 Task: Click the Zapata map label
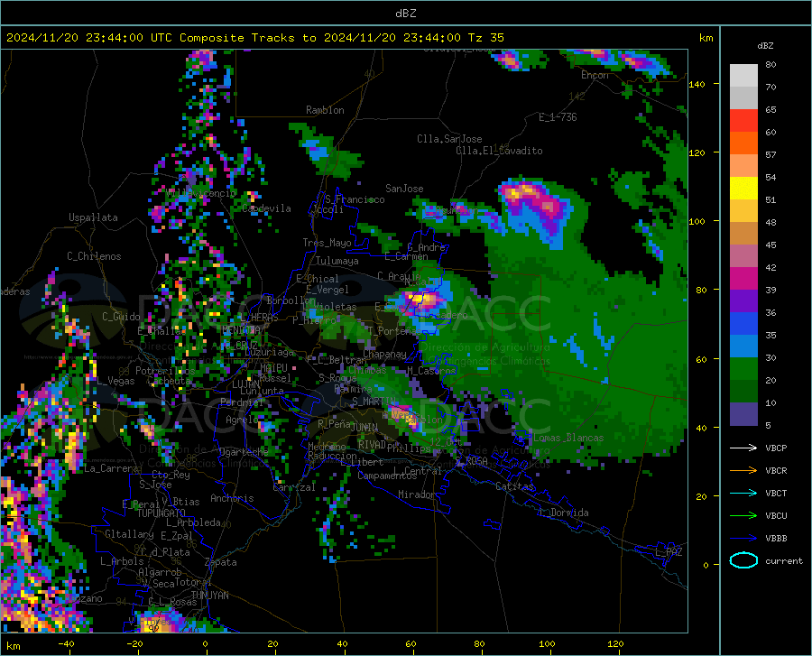(x=221, y=562)
